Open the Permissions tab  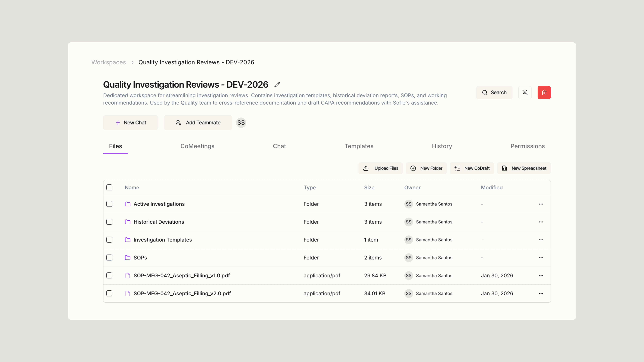pyautogui.click(x=528, y=146)
